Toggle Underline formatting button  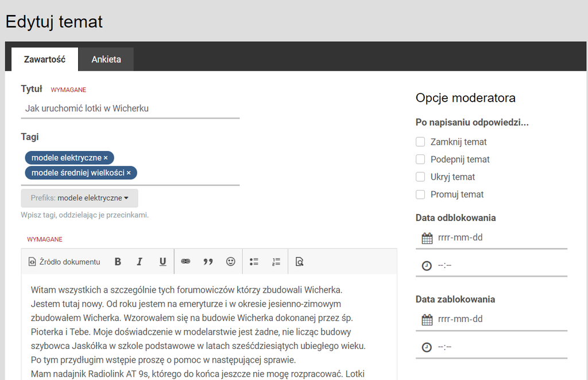[163, 262]
